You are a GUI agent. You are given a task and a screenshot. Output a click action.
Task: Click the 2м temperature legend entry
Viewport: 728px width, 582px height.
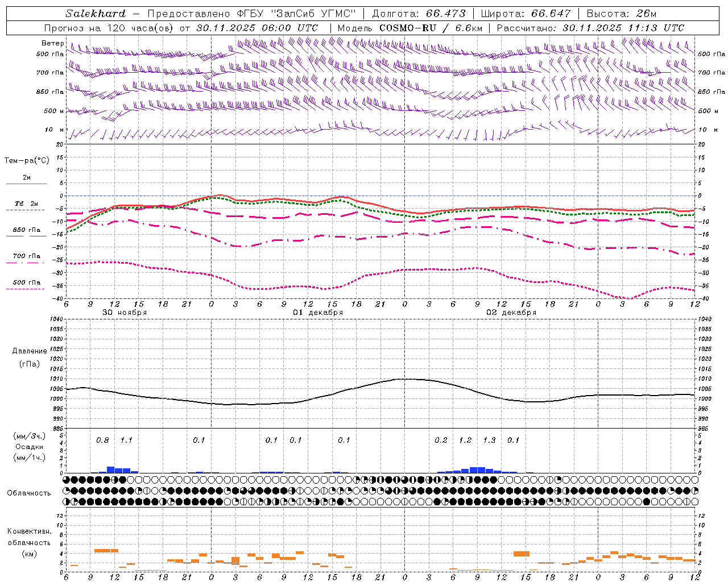coord(27,177)
